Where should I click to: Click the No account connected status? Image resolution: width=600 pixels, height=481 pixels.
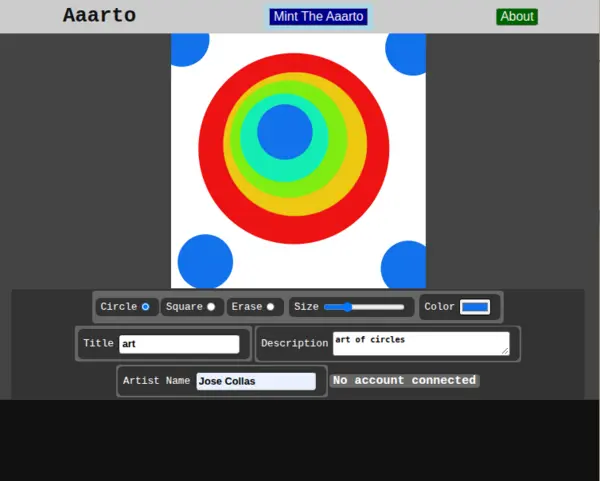pos(404,380)
